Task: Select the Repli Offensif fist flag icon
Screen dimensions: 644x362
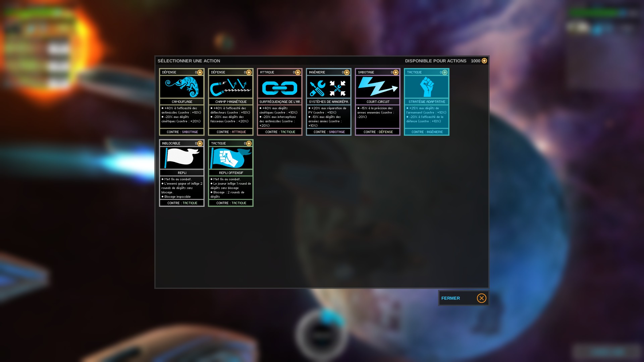Action: coord(231,158)
